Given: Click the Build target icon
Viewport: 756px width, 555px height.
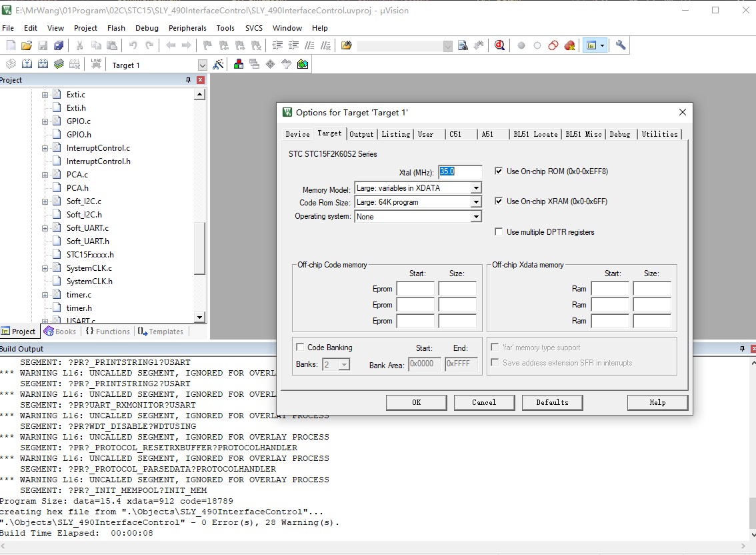Looking at the screenshot, I should click(x=27, y=64).
